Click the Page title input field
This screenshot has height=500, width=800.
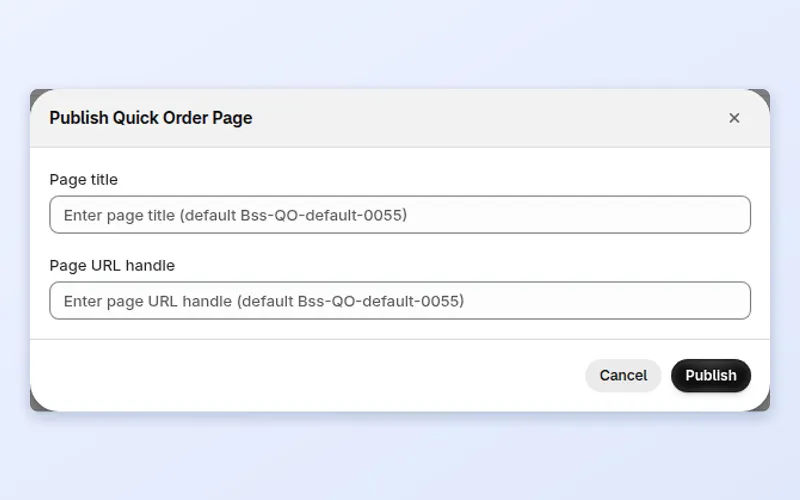click(x=400, y=215)
